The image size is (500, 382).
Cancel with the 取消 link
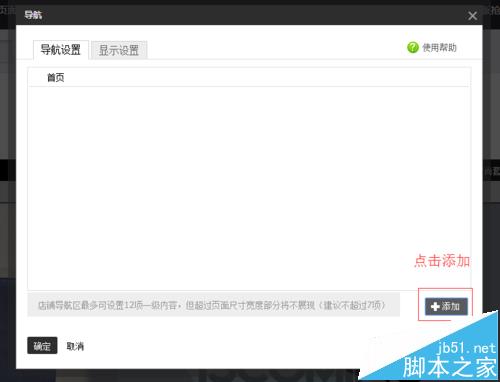75,346
